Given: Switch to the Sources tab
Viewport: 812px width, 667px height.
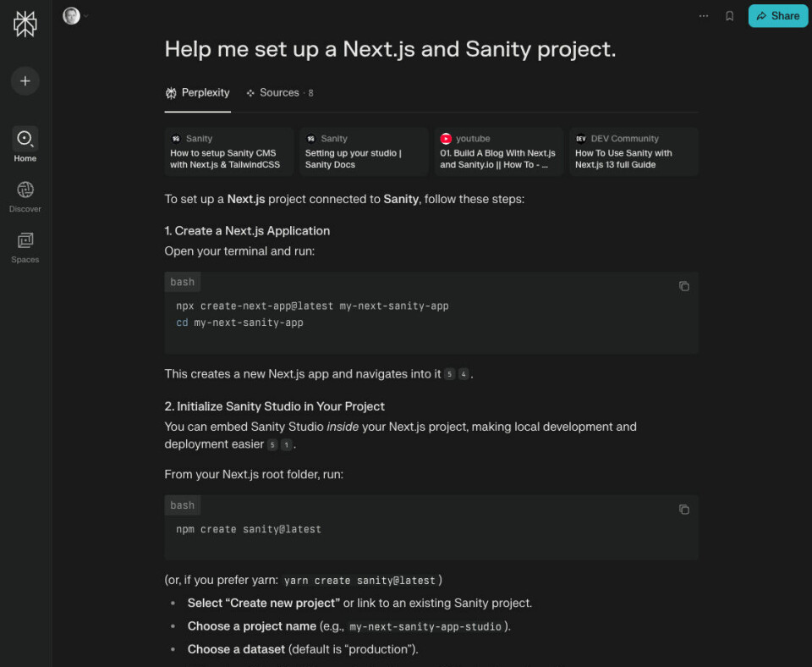Looking at the screenshot, I should click(x=280, y=93).
